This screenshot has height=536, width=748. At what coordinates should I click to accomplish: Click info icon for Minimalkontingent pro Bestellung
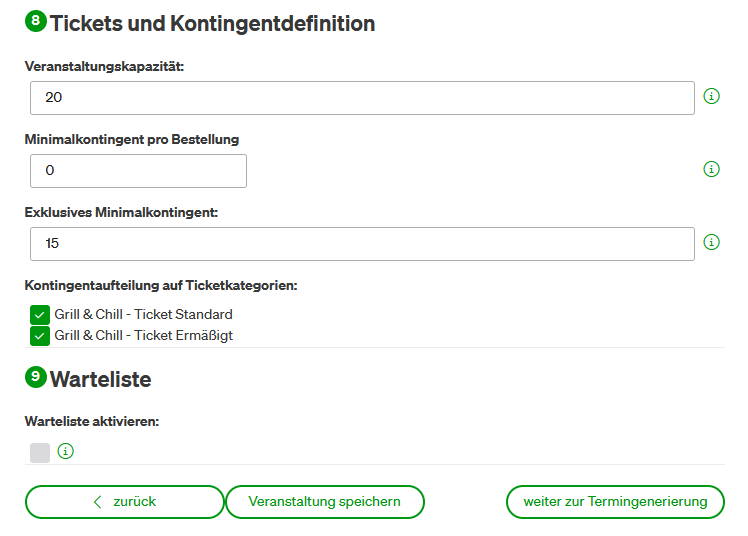pyautogui.click(x=711, y=169)
